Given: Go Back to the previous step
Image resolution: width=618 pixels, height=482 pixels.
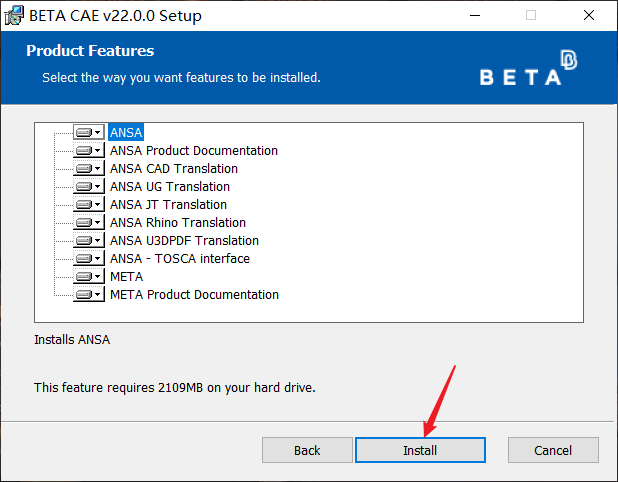Looking at the screenshot, I should click(x=307, y=451).
